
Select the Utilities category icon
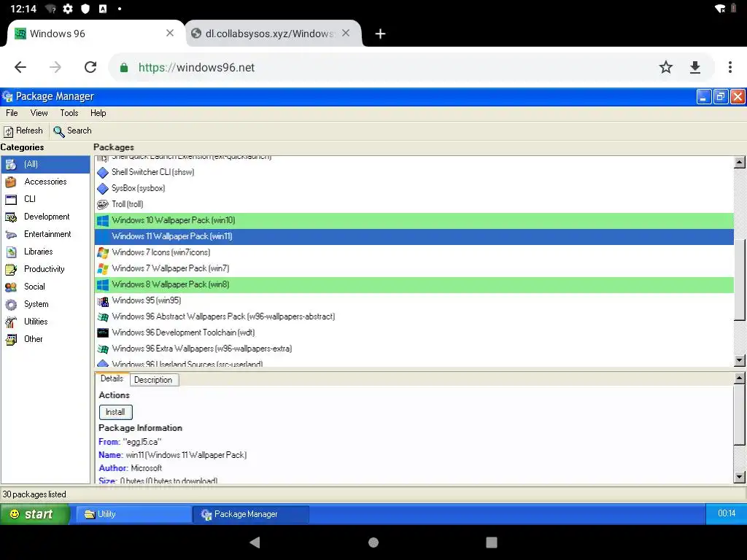pyautogui.click(x=11, y=322)
